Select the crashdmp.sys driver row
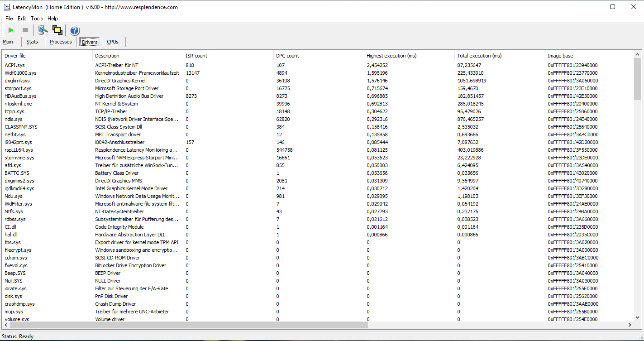This screenshot has height=341, width=644. [318, 304]
